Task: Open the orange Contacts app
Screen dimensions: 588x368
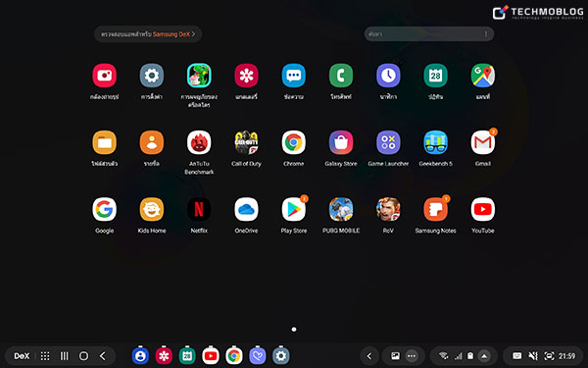Action: [x=152, y=142]
